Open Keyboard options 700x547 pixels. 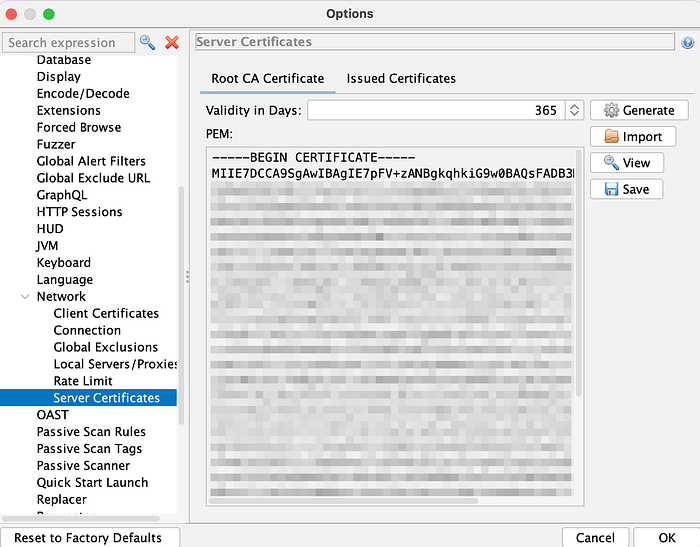click(x=64, y=263)
